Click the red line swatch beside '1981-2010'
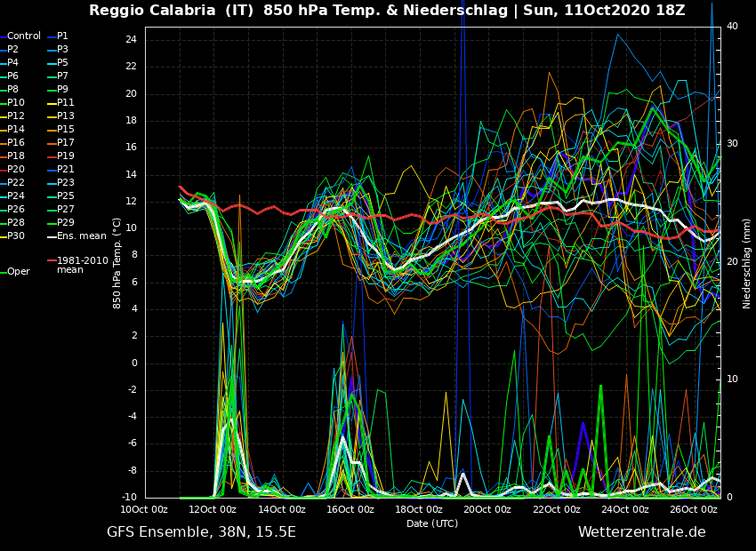 pos(52,260)
